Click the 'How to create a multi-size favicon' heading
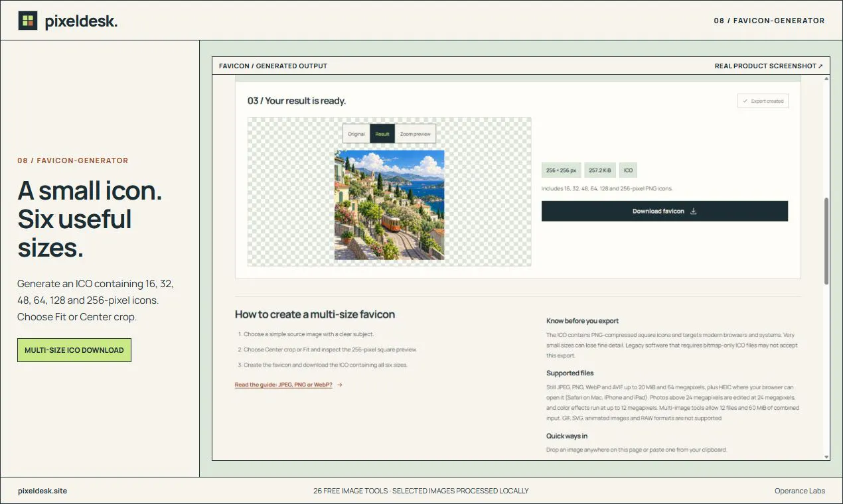 [315, 314]
